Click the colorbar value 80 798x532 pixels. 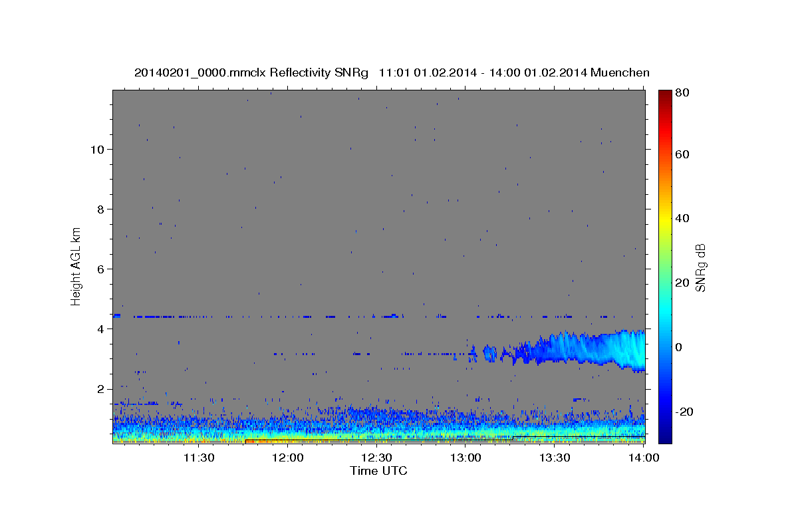coord(684,93)
